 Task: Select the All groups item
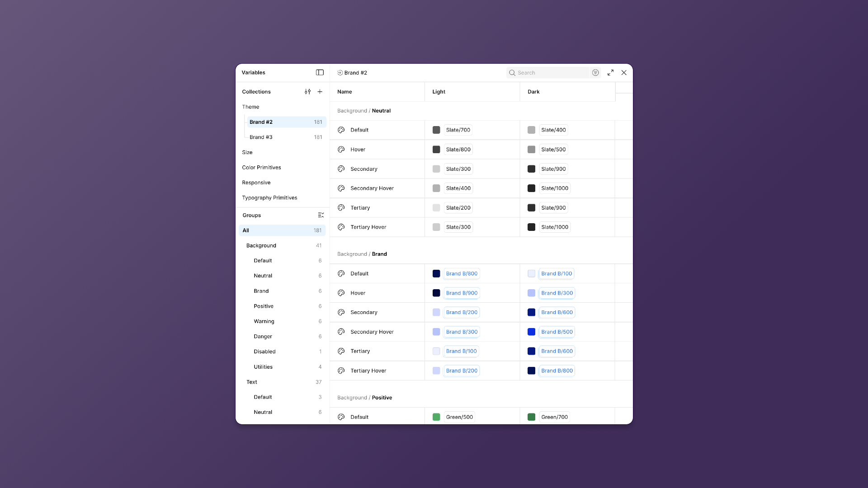point(246,230)
